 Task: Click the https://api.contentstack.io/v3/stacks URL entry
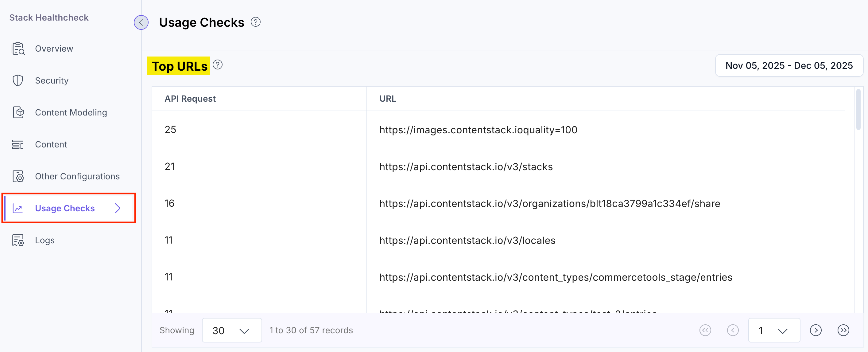466,166
